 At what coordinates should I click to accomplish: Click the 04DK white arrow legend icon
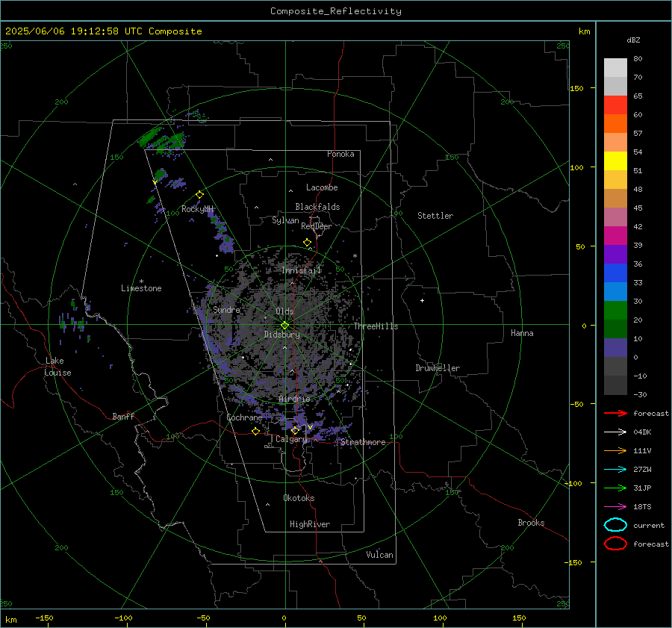coord(615,432)
